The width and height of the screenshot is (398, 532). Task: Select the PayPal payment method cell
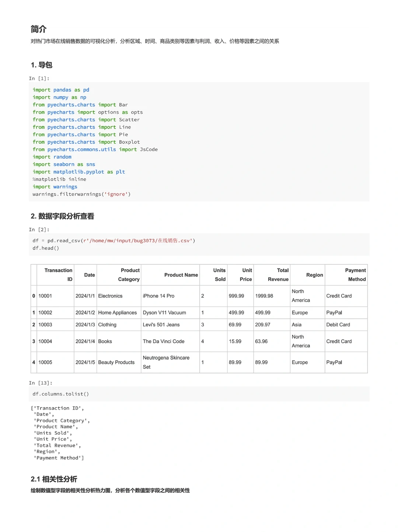click(x=334, y=313)
